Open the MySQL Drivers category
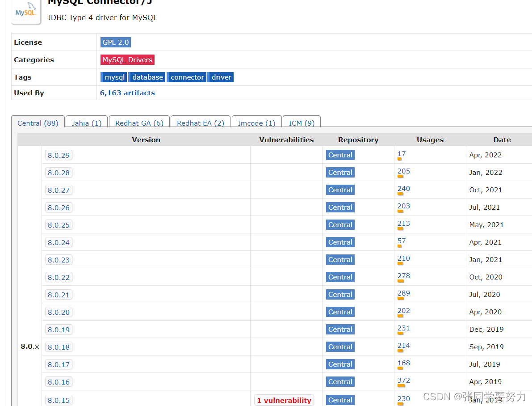Image resolution: width=532 pixels, height=406 pixels. pos(127,60)
